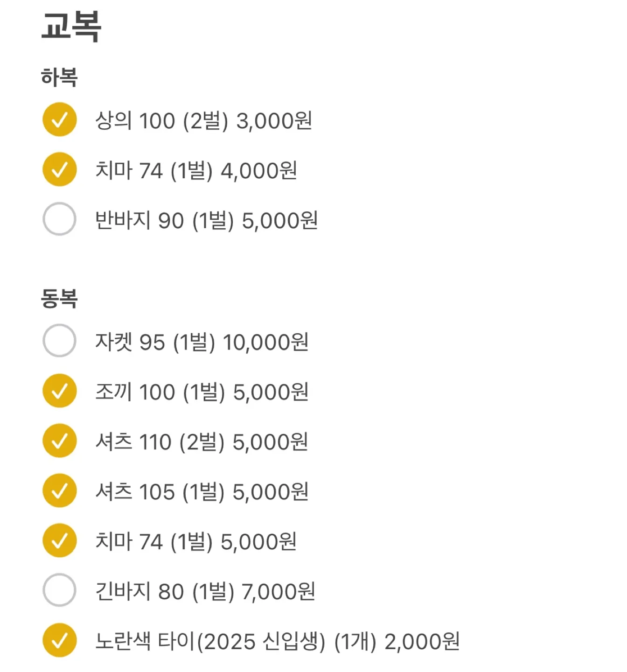Click the 교복 page title
This screenshot has height=672, width=627.
coord(71,26)
